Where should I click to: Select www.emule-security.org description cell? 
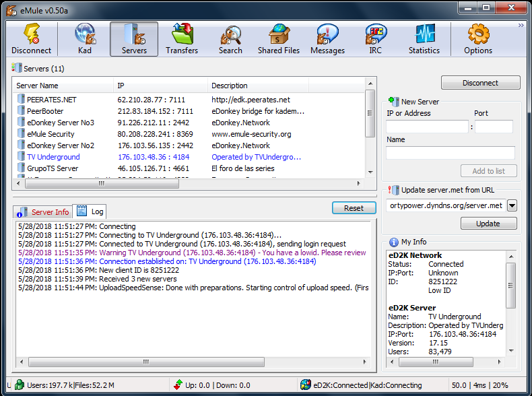(251, 134)
